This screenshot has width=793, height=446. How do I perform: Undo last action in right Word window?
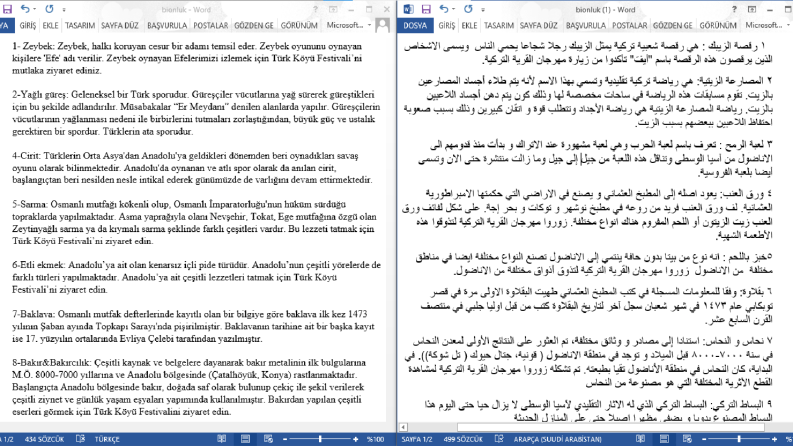coord(444,9)
